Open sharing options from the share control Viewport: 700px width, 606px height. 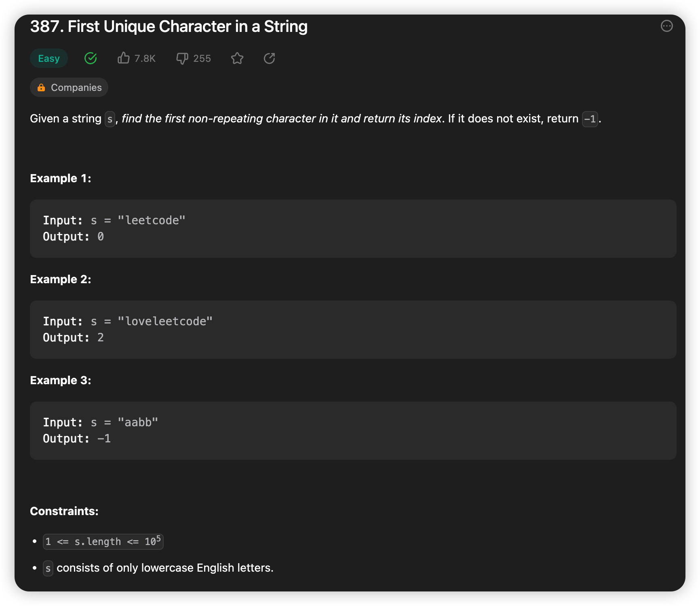269,58
